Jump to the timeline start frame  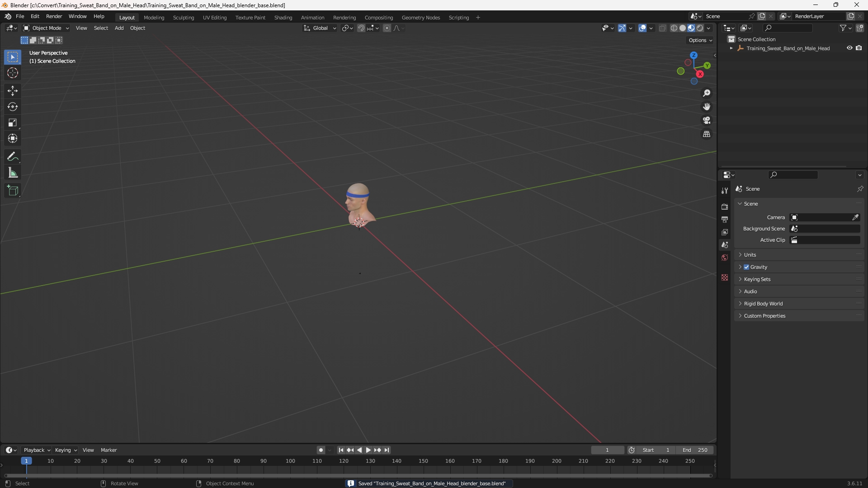pyautogui.click(x=341, y=450)
